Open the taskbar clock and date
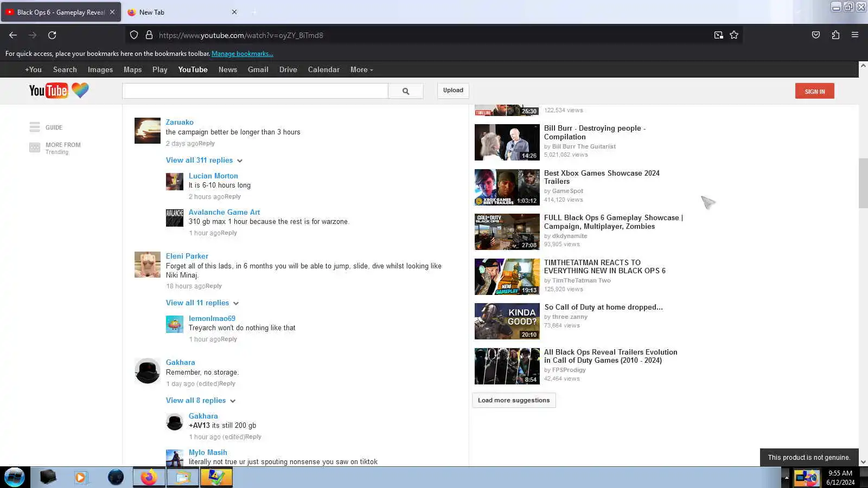This screenshot has height=488, width=868. [840, 478]
